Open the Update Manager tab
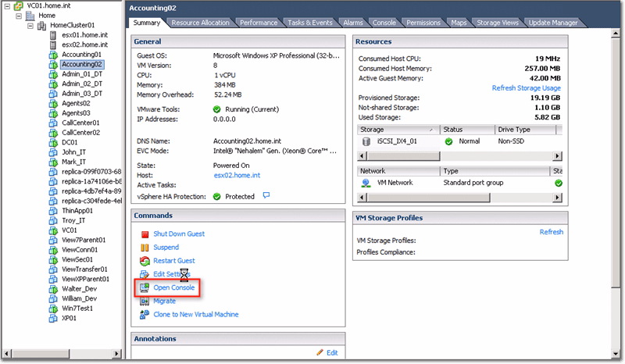This screenshot has height=364, width=625. coord(553,23)
